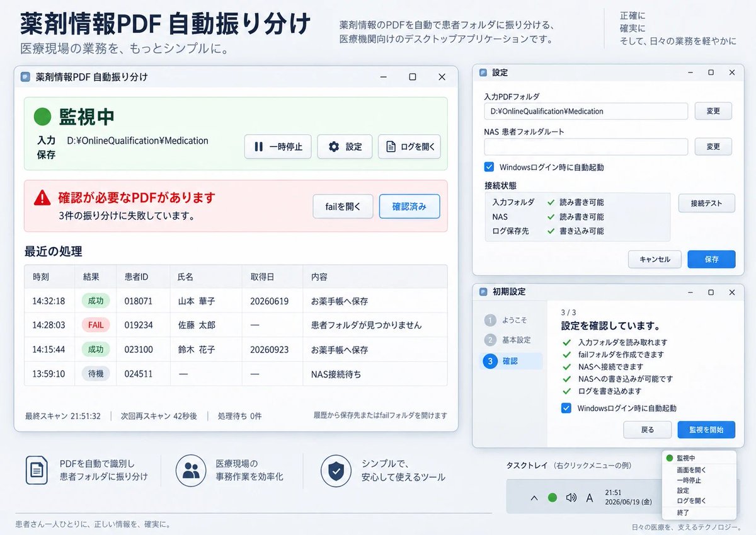
Task: Open the fail folder via failを開く
Action: (x=343, y=206)
